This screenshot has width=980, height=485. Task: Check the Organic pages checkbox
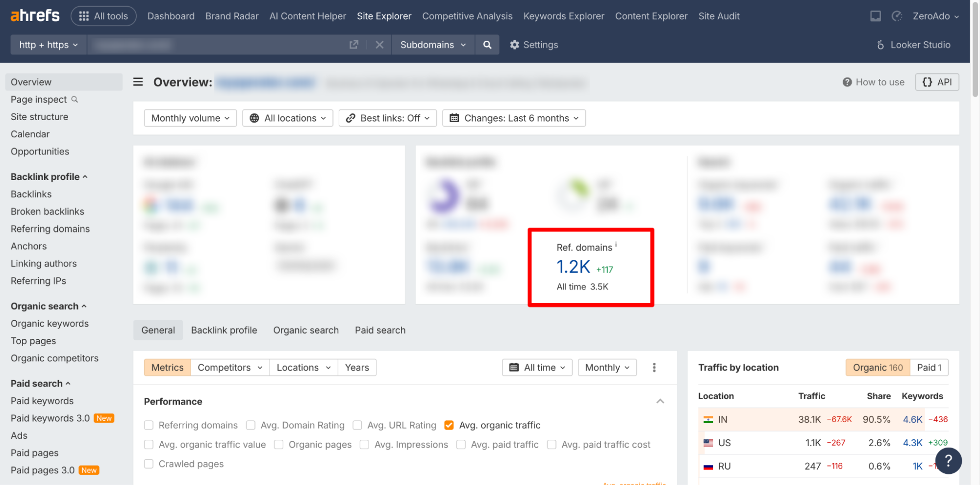278,445
